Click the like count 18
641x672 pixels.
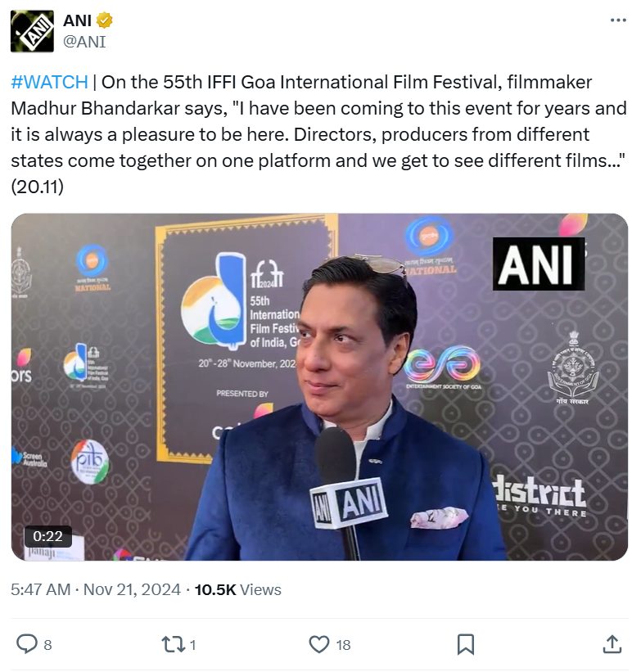pyautogui.click(x=344, y=644)
